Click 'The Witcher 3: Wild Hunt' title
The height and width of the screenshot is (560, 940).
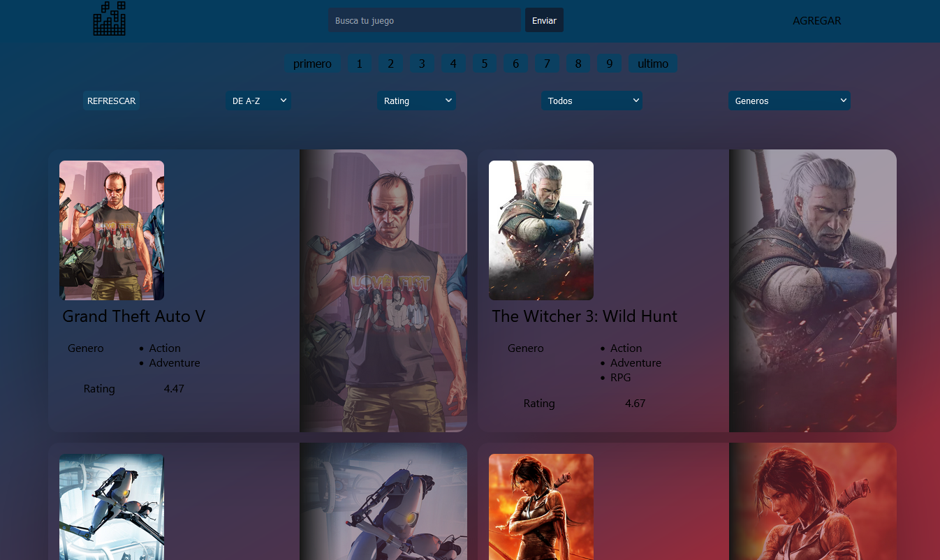[585, 316]
